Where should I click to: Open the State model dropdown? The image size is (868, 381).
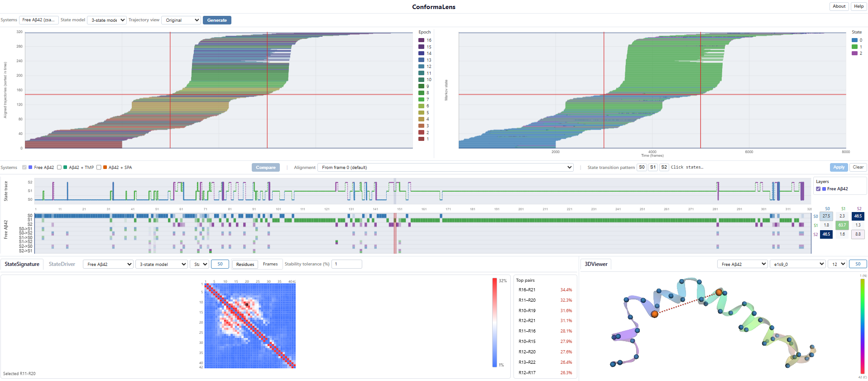tap(107, 20)
